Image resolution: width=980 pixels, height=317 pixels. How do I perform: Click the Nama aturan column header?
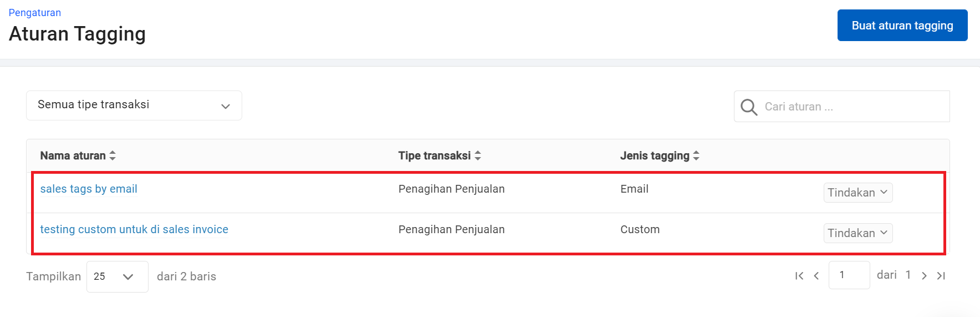pyautogui.click(x=73, y=156)
